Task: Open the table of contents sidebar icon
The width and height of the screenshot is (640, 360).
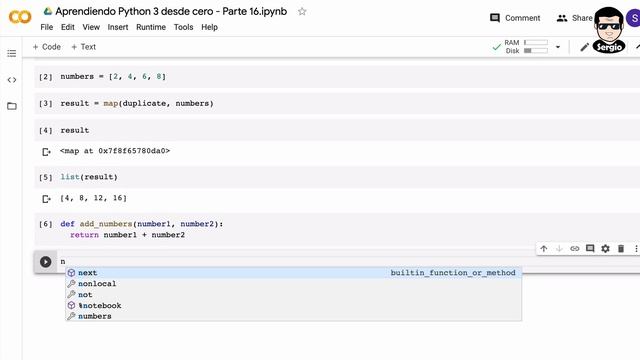Action: tap(12, 53)
